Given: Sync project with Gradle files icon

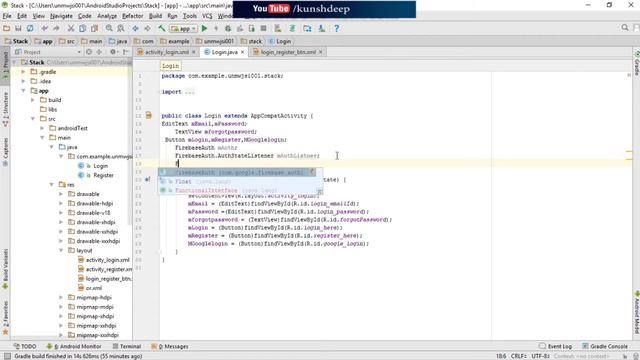Looking at the screenshot, I should [292, 29].
